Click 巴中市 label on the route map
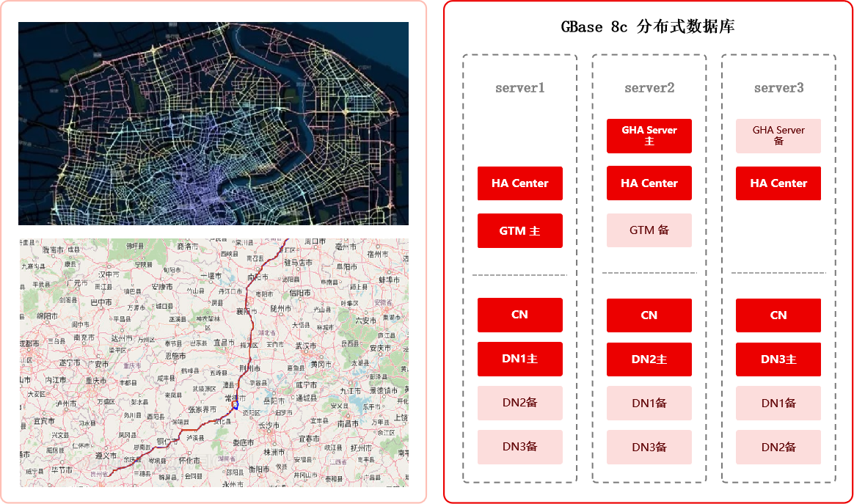The width and height of the screenshot is (854, 504). (x=101, y=302)
